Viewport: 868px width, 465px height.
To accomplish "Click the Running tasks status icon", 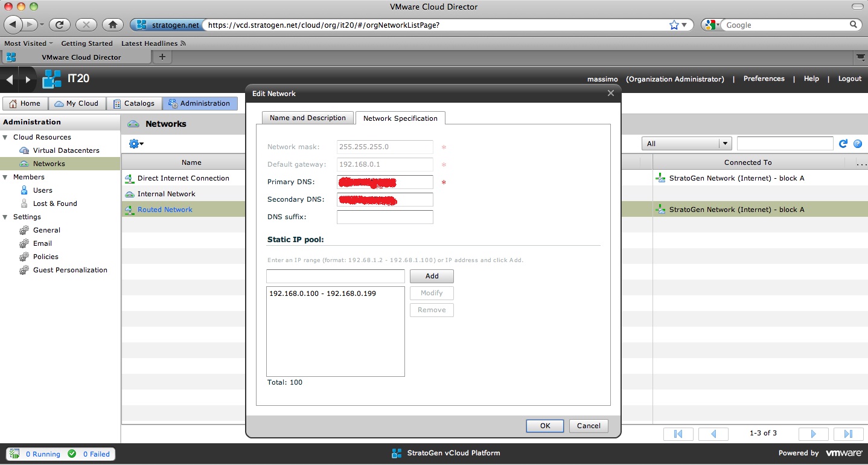I will click(x=14, y=454).
